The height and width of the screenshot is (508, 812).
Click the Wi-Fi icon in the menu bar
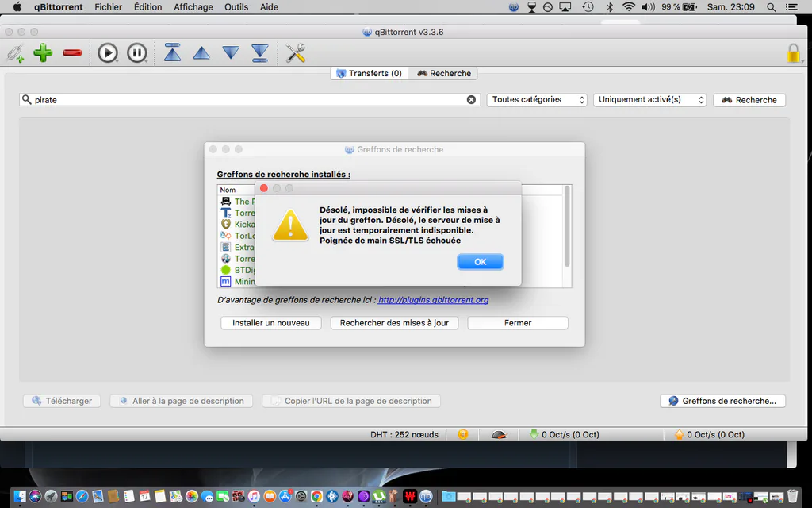click(x=628, y=6)
